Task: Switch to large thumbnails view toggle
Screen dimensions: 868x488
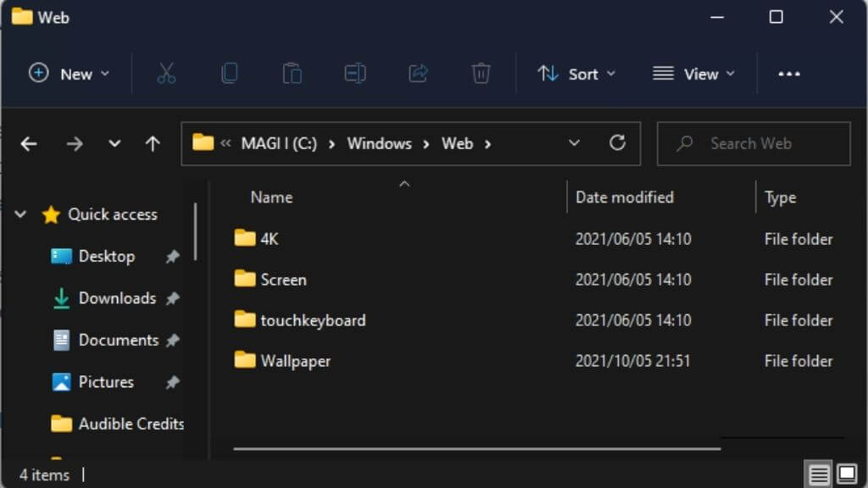Action: click(847, 474)
